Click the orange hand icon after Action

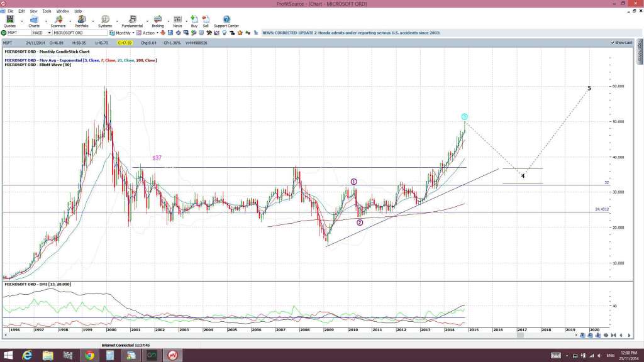(163, 33)
